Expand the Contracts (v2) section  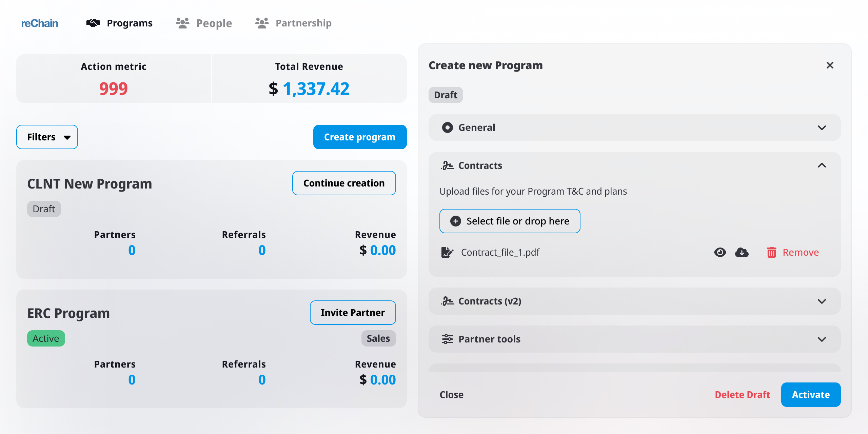tap(822, 301)
